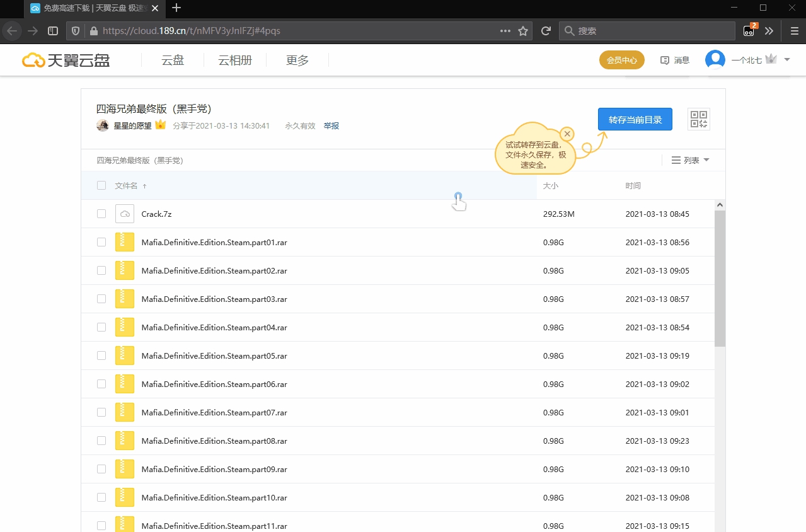
Task: Bookmark the page with the star icon
Action: (523, 30)
